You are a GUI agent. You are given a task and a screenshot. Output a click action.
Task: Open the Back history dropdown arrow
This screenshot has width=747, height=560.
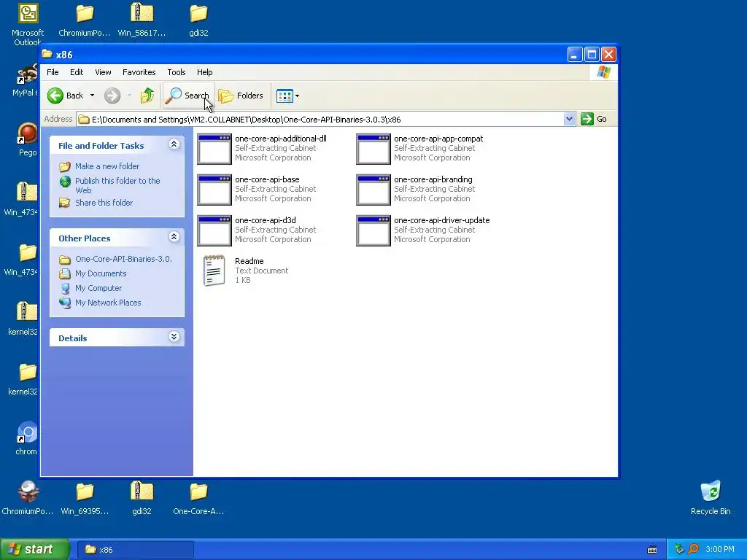pos(92,96)
